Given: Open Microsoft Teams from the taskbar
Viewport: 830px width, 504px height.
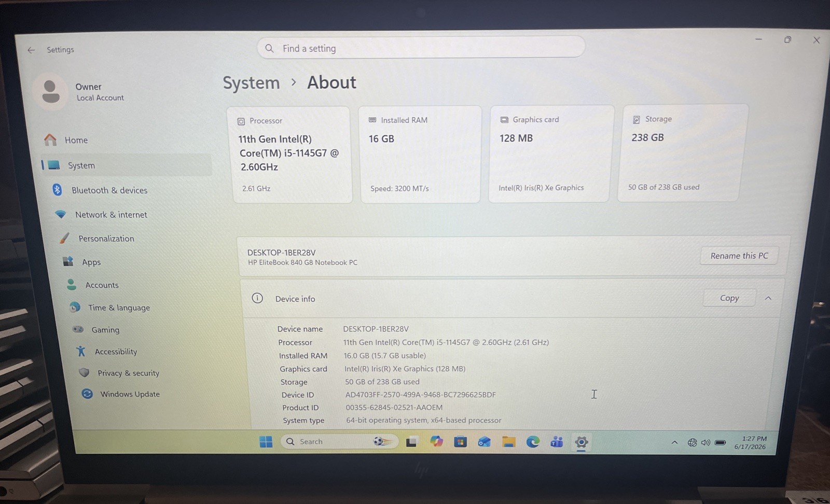Looking at the screenshot, I should [x=557, y=442].
